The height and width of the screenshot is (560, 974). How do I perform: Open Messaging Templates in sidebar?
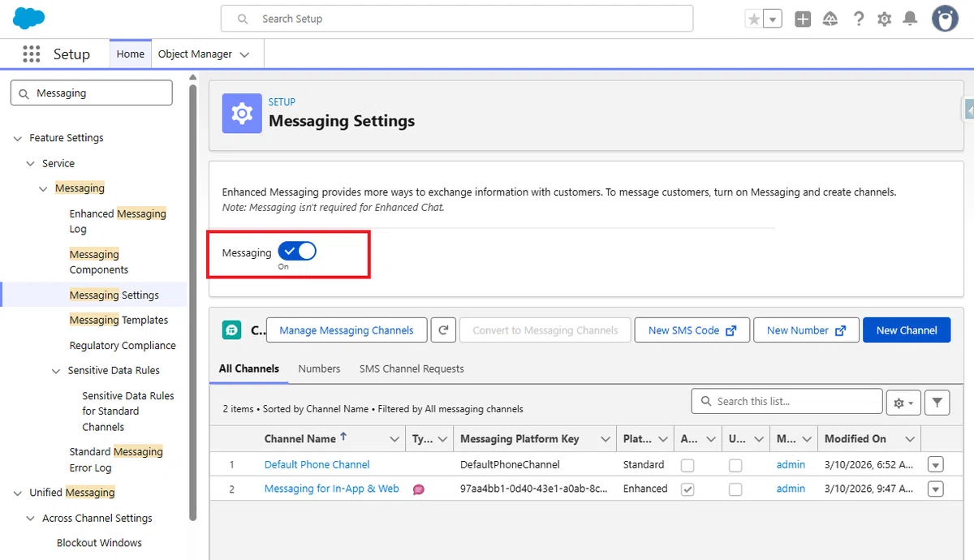pos(119,321)
